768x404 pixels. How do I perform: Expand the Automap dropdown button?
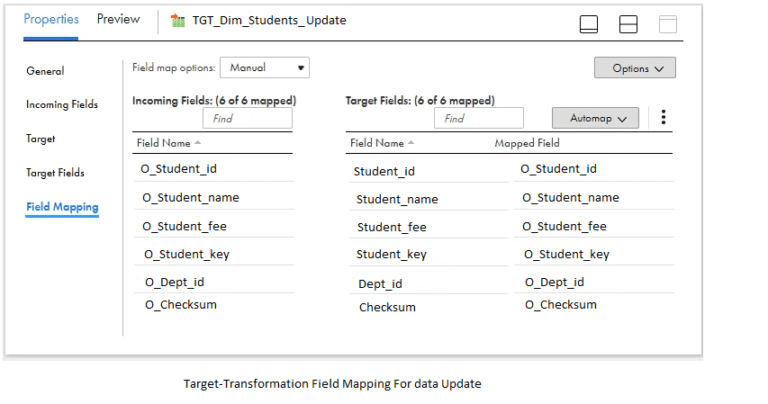coord(595,118)
